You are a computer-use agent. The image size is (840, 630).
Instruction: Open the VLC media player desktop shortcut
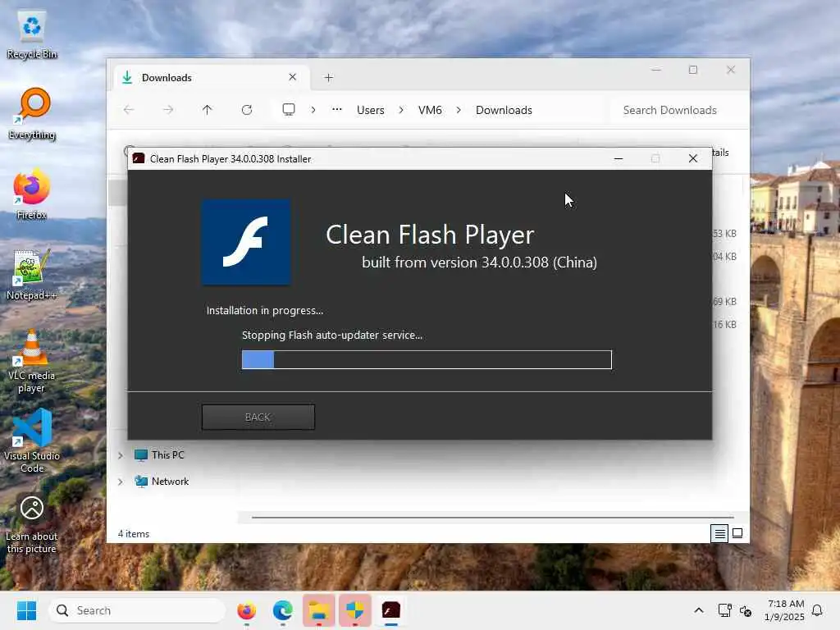click(32, 361)
